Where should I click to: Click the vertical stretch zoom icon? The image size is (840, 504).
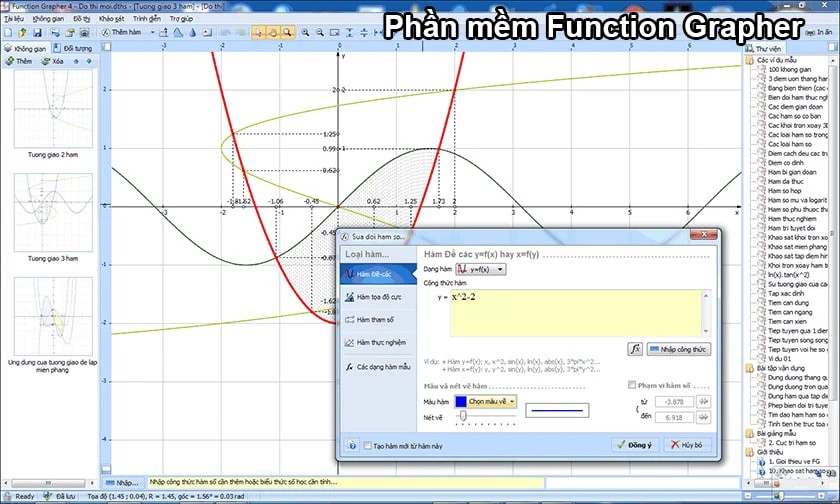tap(349, 33)
